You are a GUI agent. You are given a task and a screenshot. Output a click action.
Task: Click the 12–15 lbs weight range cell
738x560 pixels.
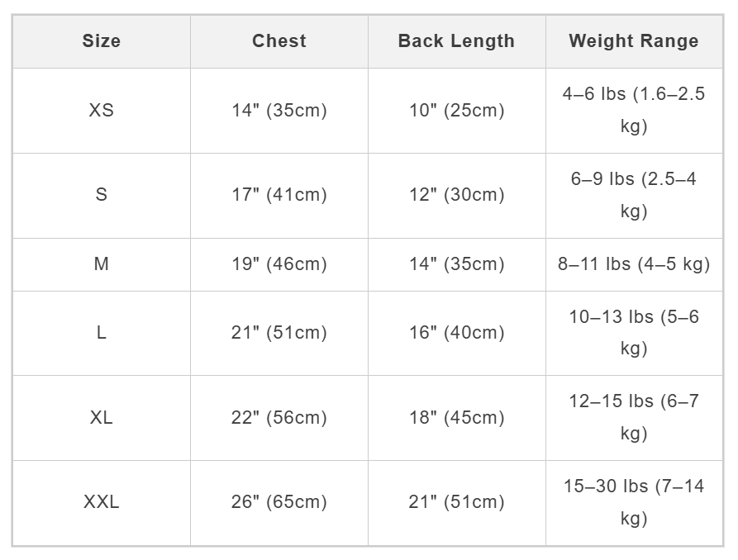[634, 417]
